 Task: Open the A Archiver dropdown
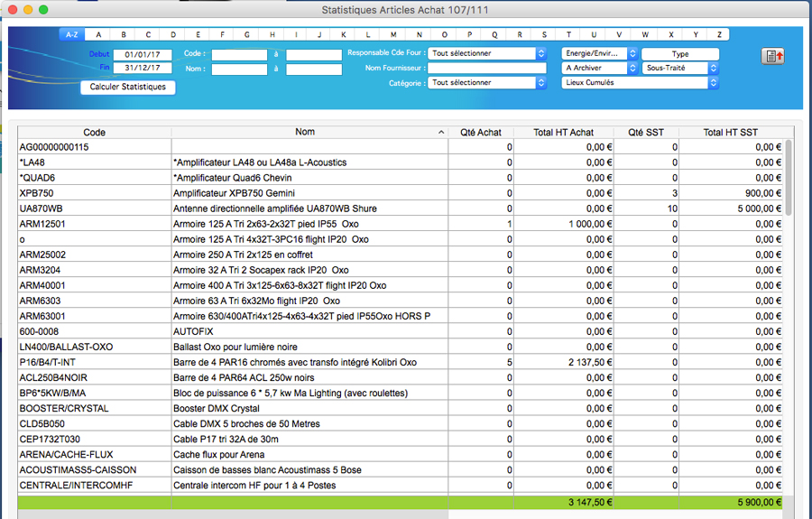[599, 68]
